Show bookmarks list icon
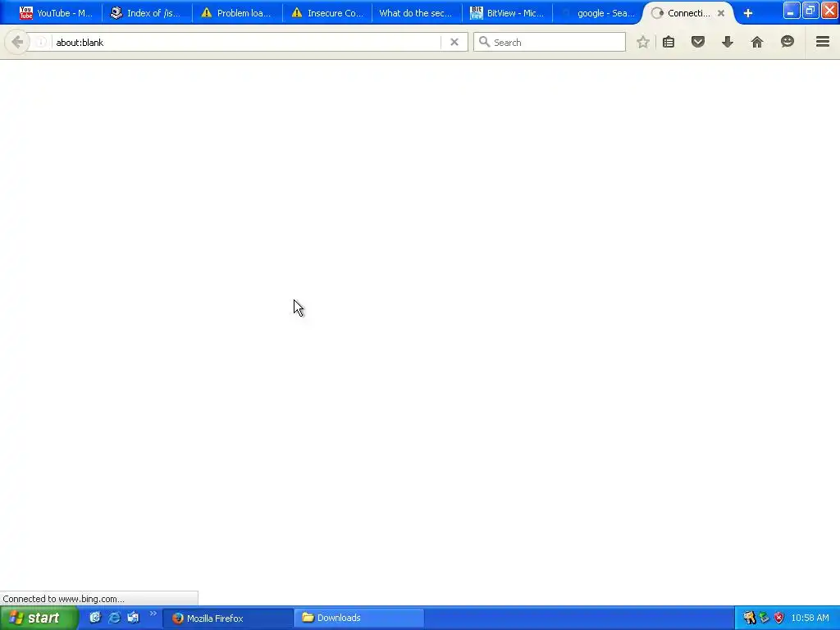 pyautogui.click(x=669, y=42)
